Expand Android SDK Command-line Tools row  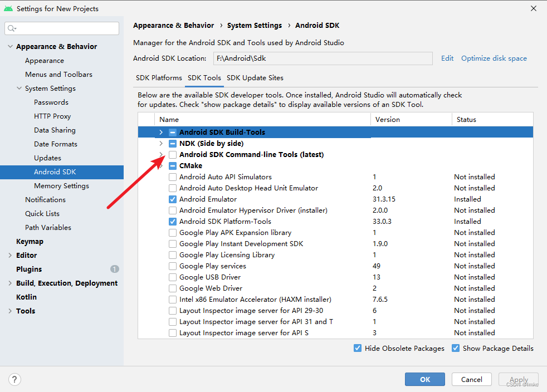(x=161, y=154)
